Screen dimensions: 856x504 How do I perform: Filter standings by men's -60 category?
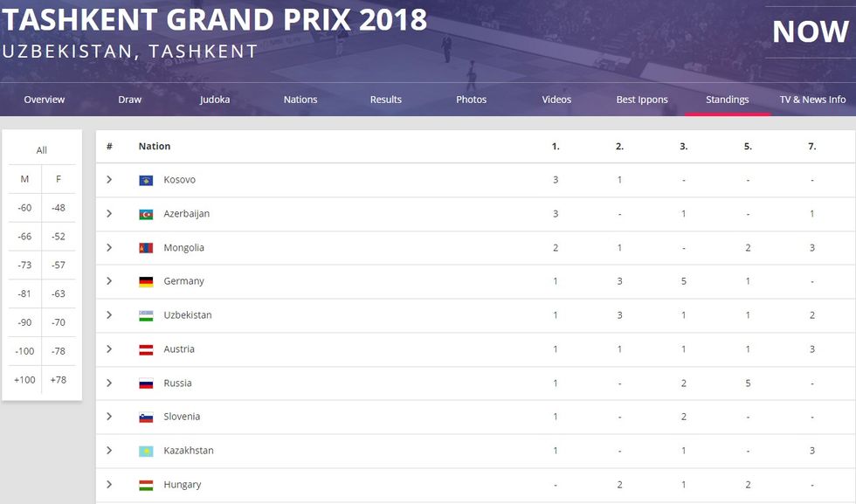pyautogui.click(x=24, y=208)
